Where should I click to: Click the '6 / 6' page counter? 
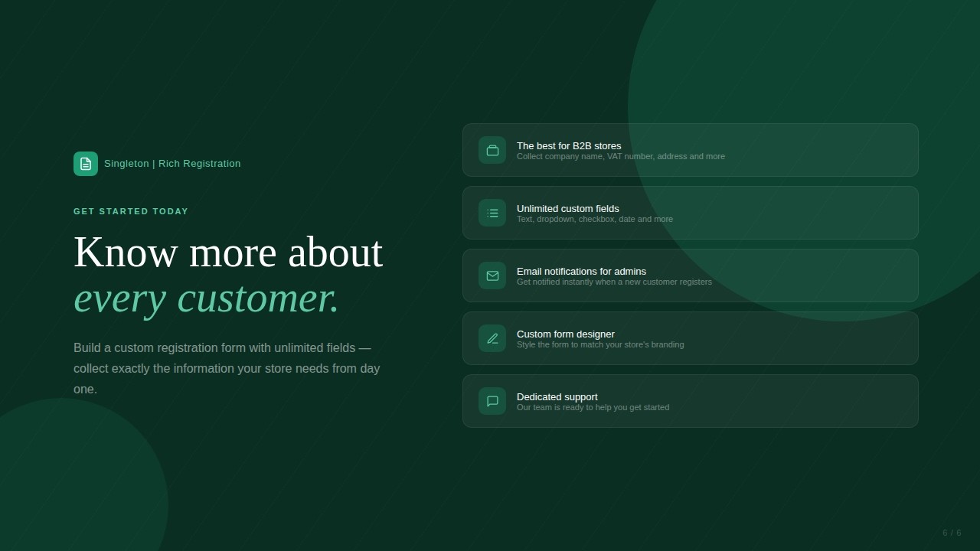(x=952, y=533)
